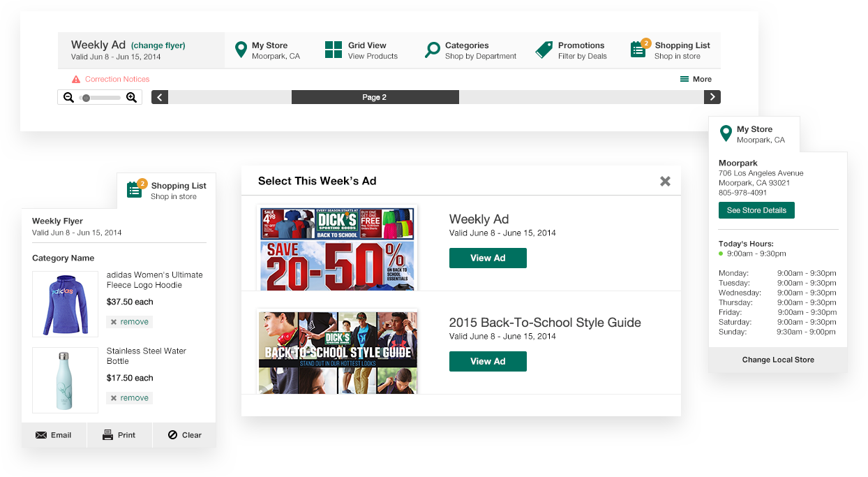Click the Promotions tag icon
The image size is (868, 477).
(544, 50)
